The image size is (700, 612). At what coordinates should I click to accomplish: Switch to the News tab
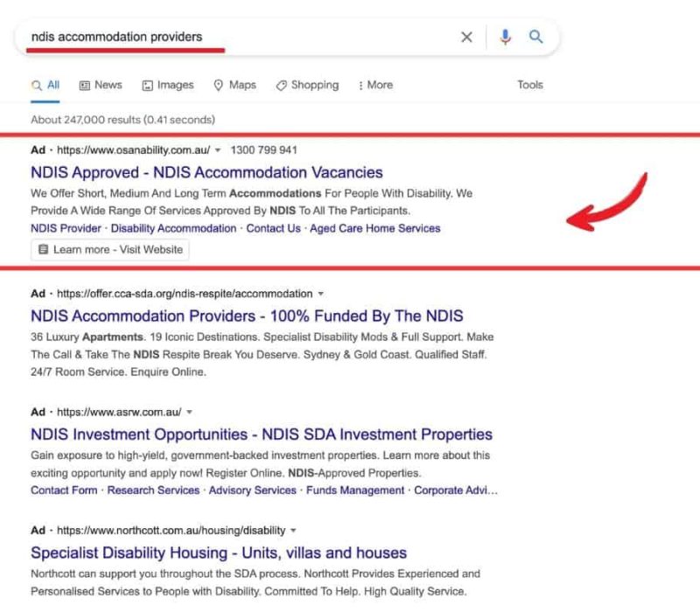coord(101,85)
